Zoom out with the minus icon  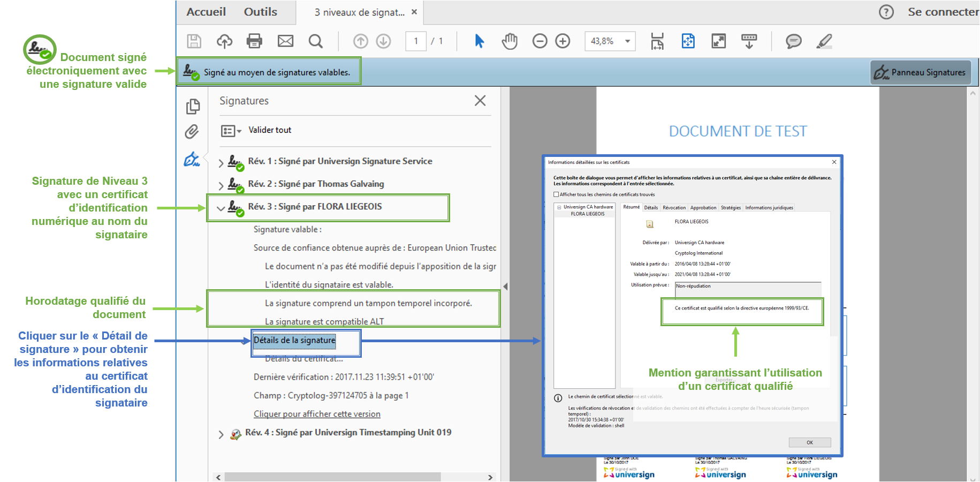pos(540,41)
